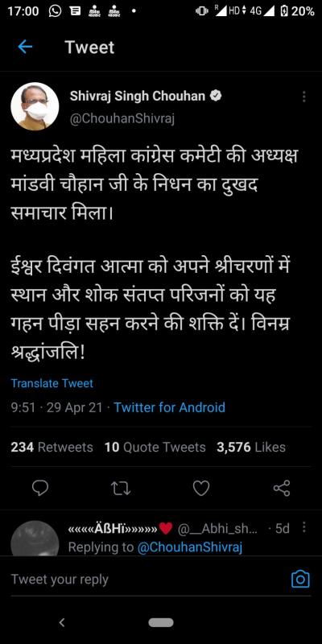Open the reply speech bubble icon

coord(40,488)
